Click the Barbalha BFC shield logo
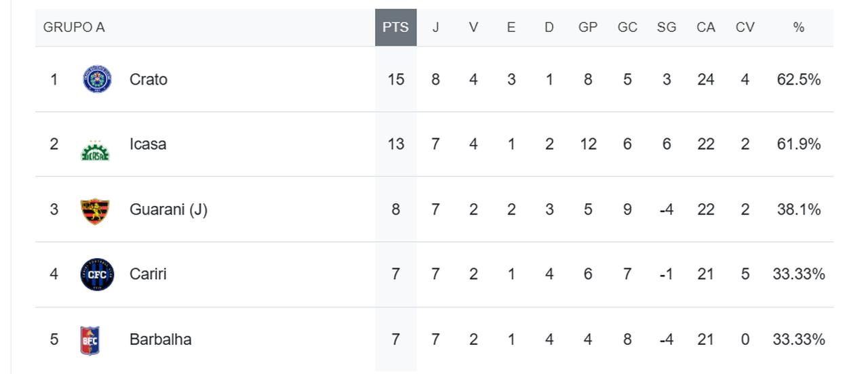The height and width of the screenshot is (374, 868). 90,340
